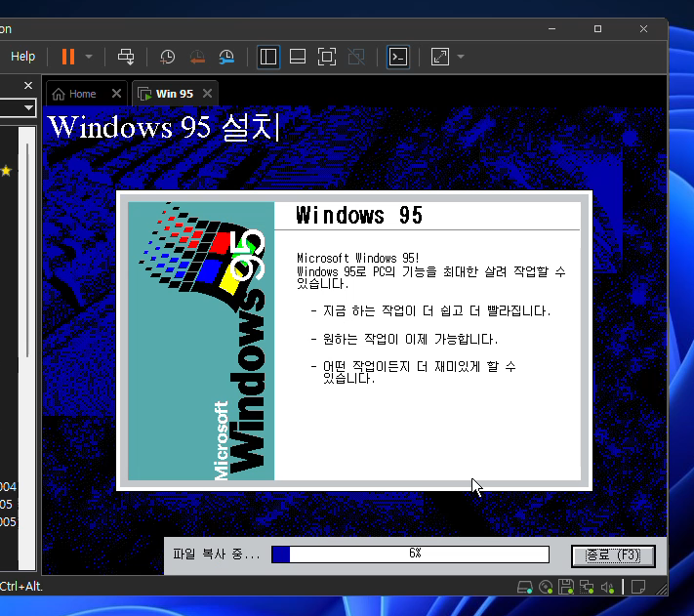Click the 'Microsoft Windows 95!' text line
The width and height of the screenshot is (694, 616).
357,258
